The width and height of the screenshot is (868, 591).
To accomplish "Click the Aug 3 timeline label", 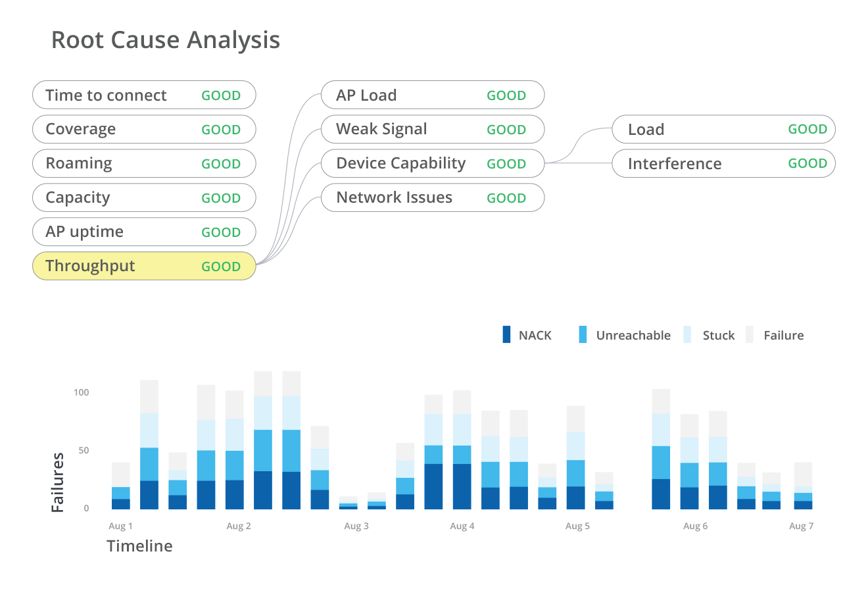I will coord(356,526).
